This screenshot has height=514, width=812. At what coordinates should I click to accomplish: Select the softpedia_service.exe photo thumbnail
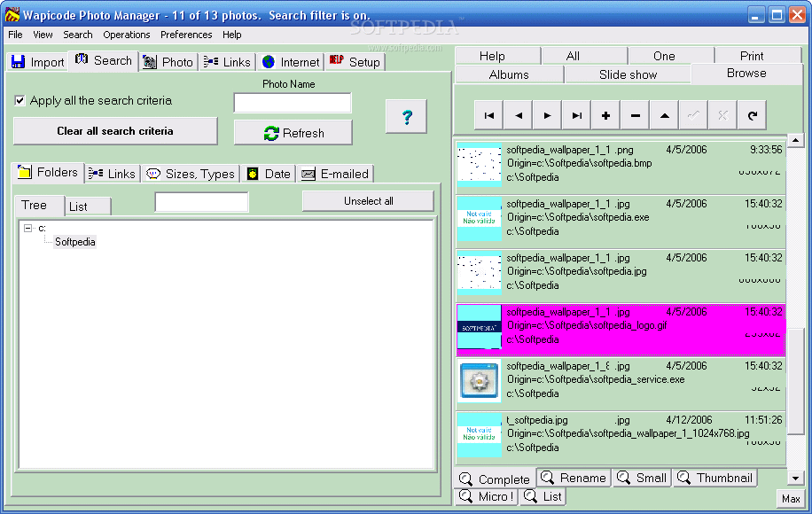480,381
